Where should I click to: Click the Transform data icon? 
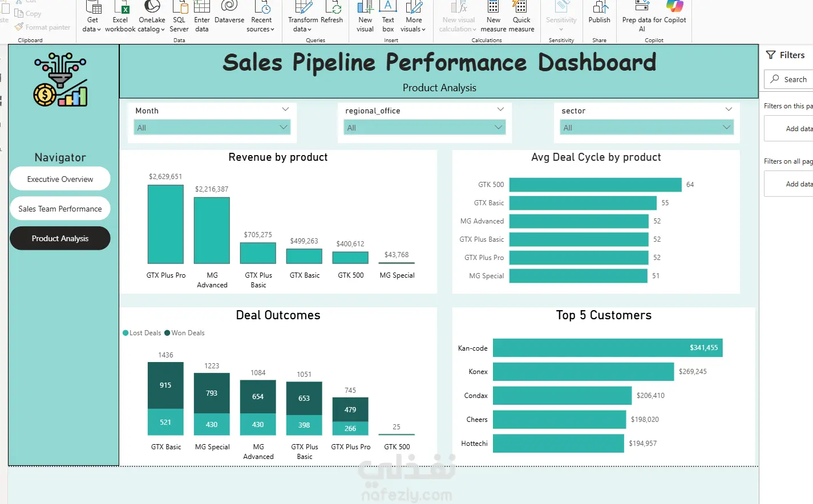coord(303,7)
